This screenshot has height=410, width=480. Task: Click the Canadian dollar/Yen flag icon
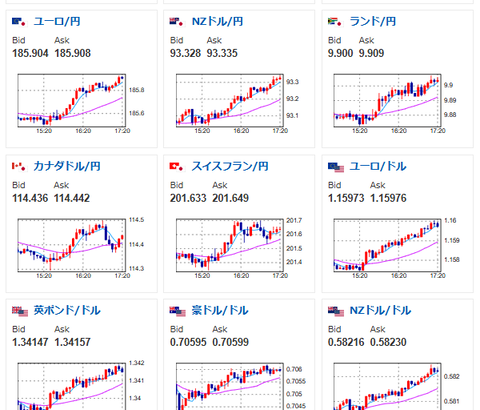19,166
